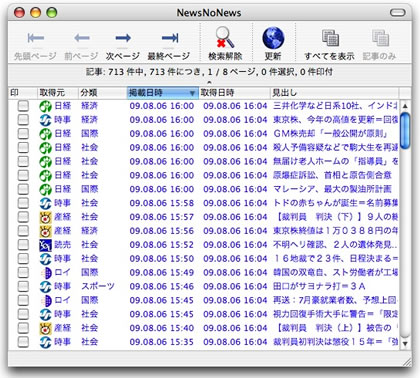Open the トドの赤ちゃんが誕生 headline
420x378 pixels.
[335, 203]
